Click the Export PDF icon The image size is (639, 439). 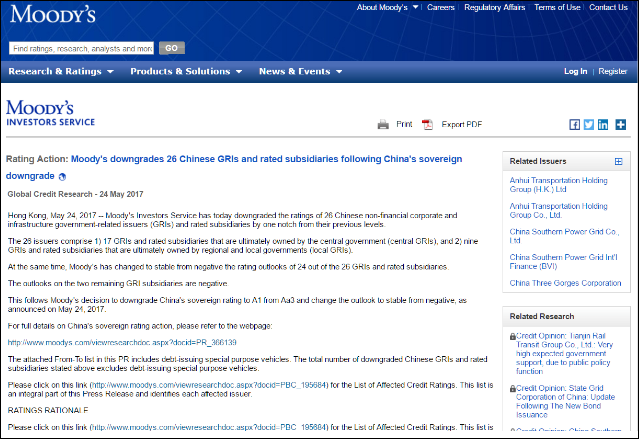coord(427,125)
